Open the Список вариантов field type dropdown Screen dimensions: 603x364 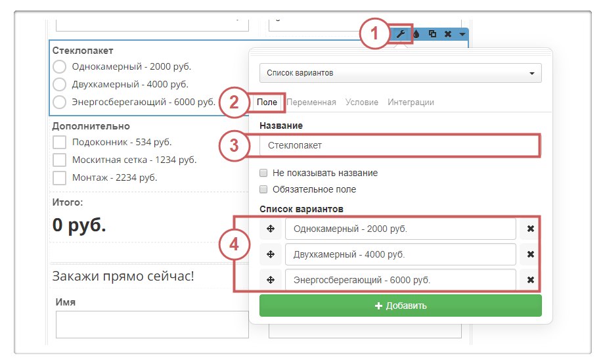click(400, 73)
